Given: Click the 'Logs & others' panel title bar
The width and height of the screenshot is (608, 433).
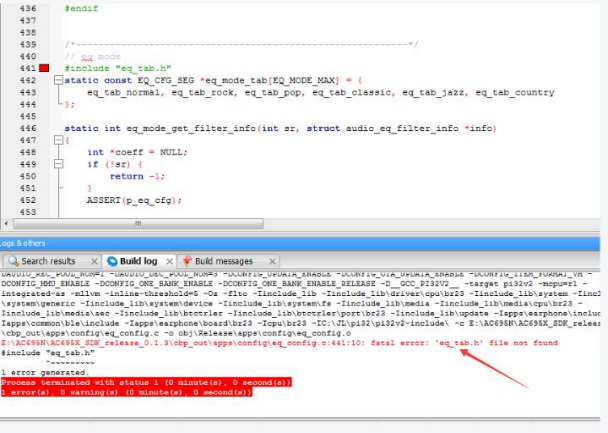Looking at the screenshot, I should tap(300, 243).
